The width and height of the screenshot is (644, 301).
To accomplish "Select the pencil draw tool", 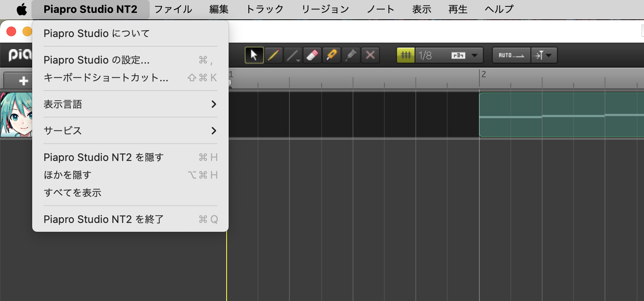I will pyautogui.click(x=273, y=55).
